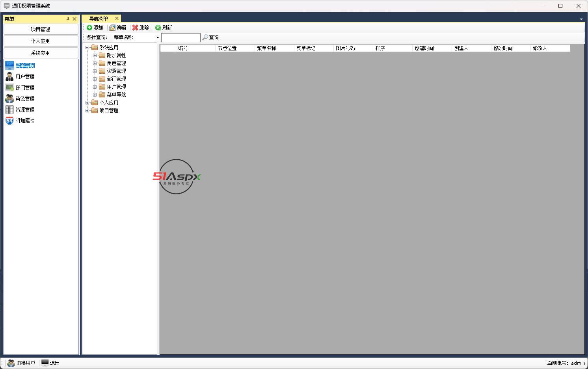Expand the 个人应用 tree node
The width and height of the screenshot is (588, 369).
coord(87,103)
